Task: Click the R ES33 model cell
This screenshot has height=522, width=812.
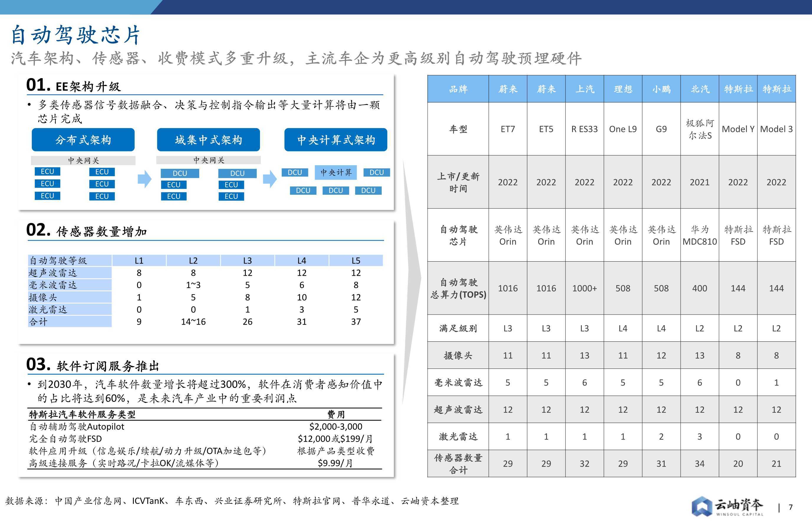Action: tap(584, 129)
